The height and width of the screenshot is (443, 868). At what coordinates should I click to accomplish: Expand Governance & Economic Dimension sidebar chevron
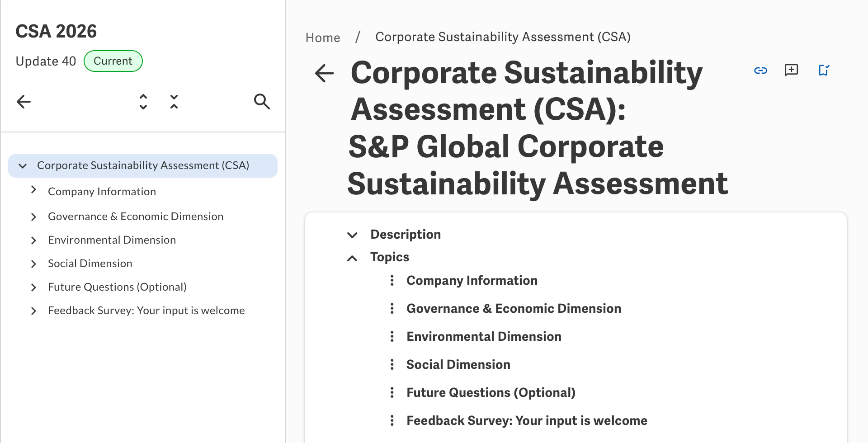(33, 217)
